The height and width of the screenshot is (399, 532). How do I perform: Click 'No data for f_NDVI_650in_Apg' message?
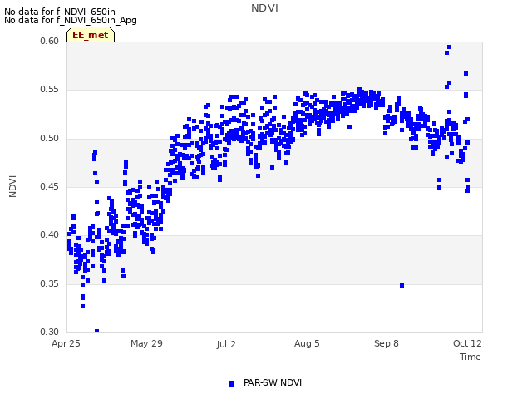(71, 20)
